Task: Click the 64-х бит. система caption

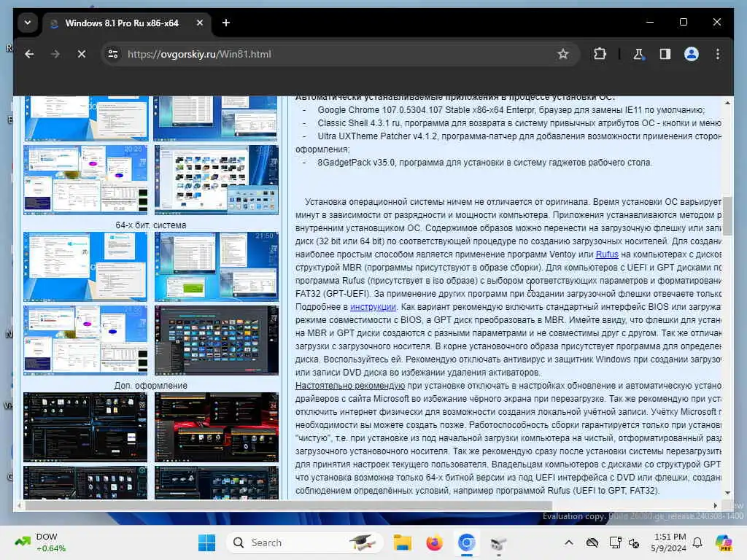Action: pos(150,225)
